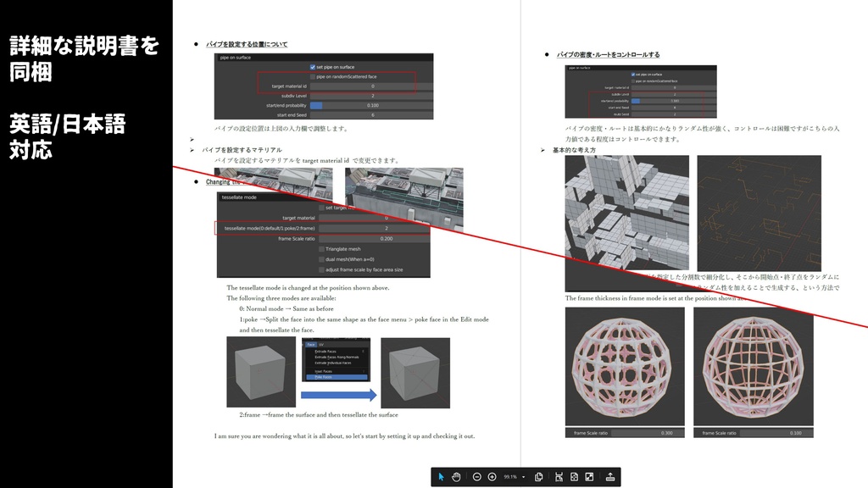Viewport: 868px width, 488px height.
Task: Switch to the hand pan tool
Action: pyautogui.click(x=456, y=477)
